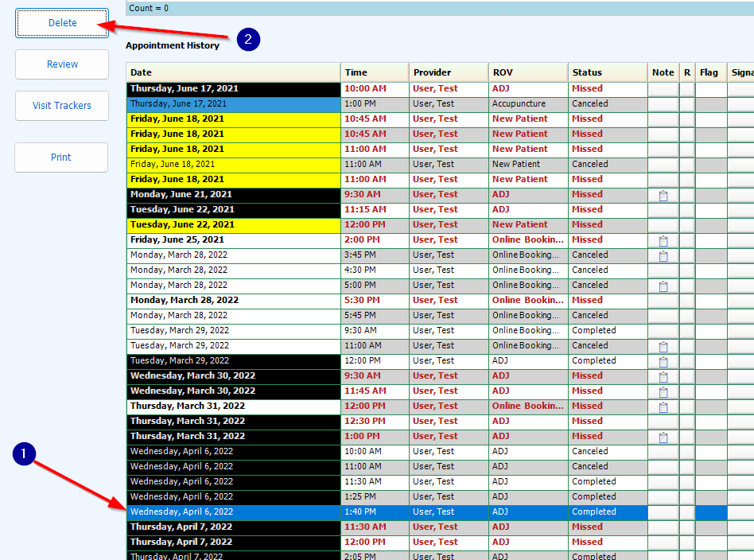754x560 pixels.
Task: Open note icon for Friday June 25 2:00 PM
Action: (663, 240)
